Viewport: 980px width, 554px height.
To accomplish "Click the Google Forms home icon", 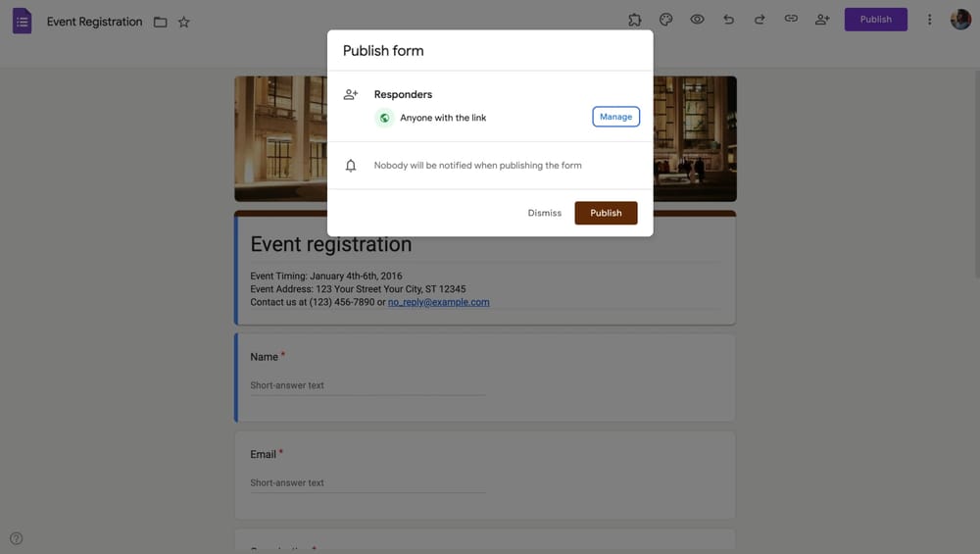I will coord(22,21).
